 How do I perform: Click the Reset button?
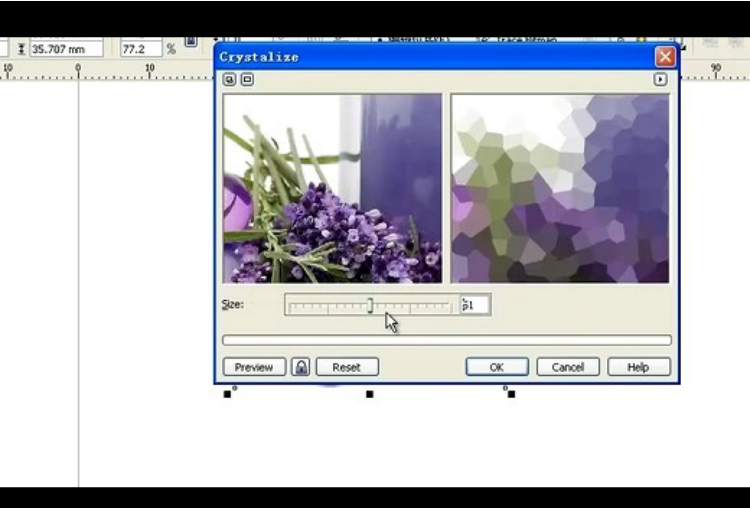point(347,367)
